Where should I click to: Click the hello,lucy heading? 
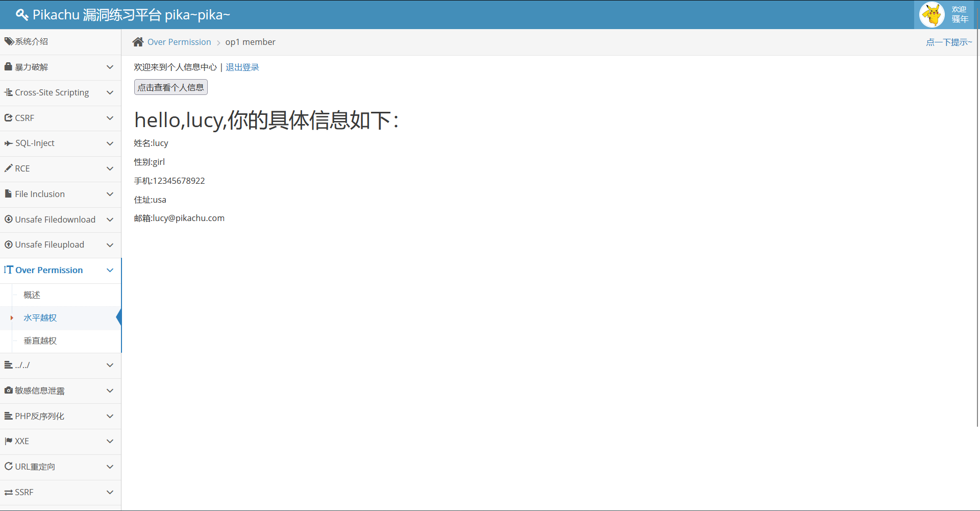[266, 120]
